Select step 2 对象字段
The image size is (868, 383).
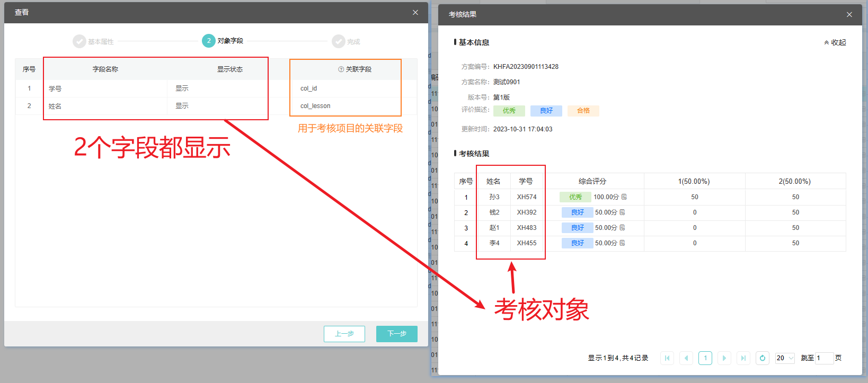[223, 41]
